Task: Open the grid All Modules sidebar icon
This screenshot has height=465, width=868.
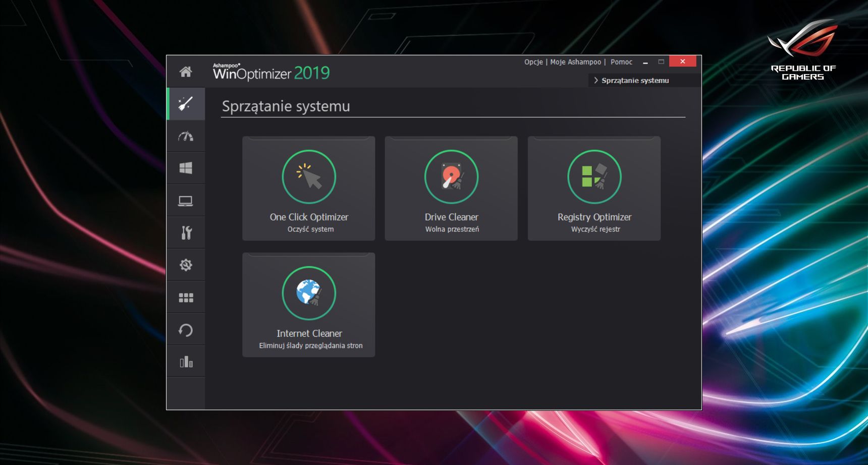Action: [186, 298]
